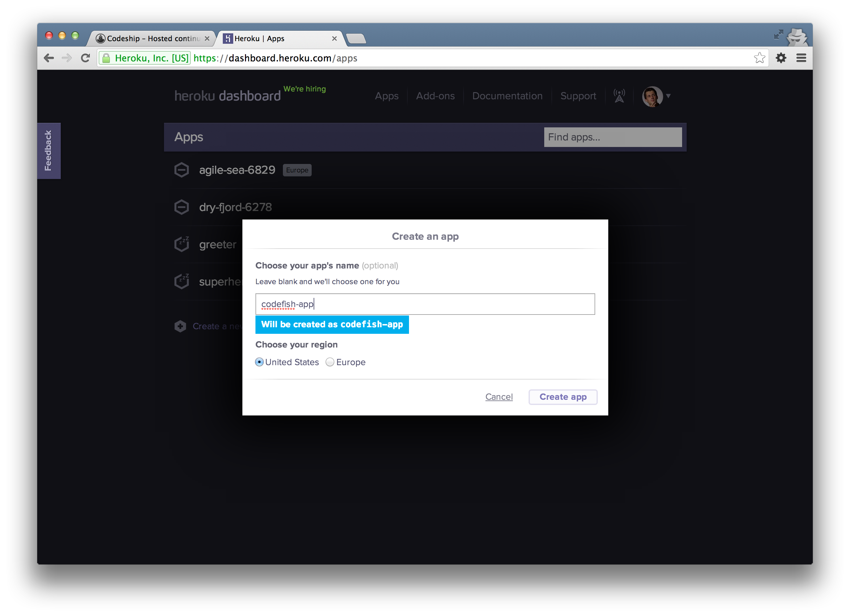
Task: Click the plus hexagon create-app icon
Action: coord(180,326)
